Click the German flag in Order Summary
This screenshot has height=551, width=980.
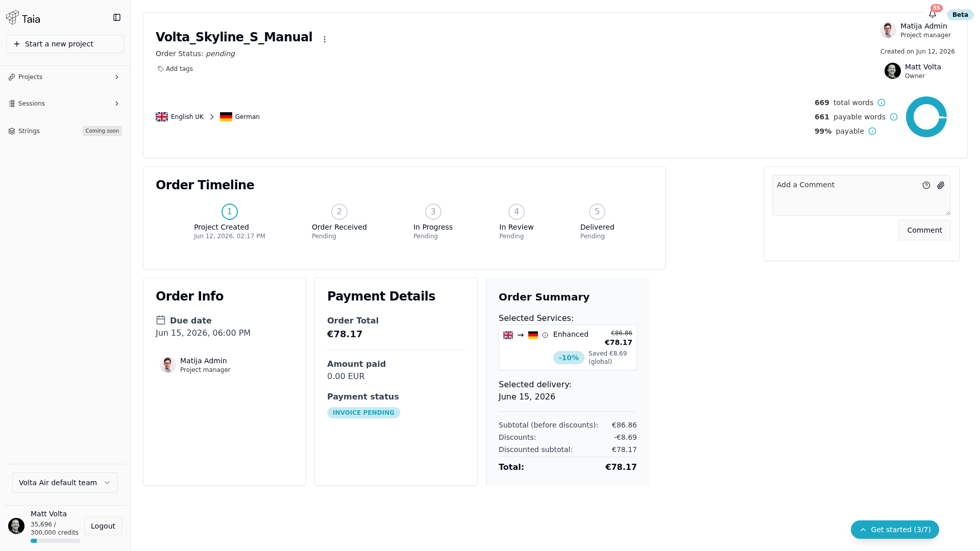click(533, 335)
